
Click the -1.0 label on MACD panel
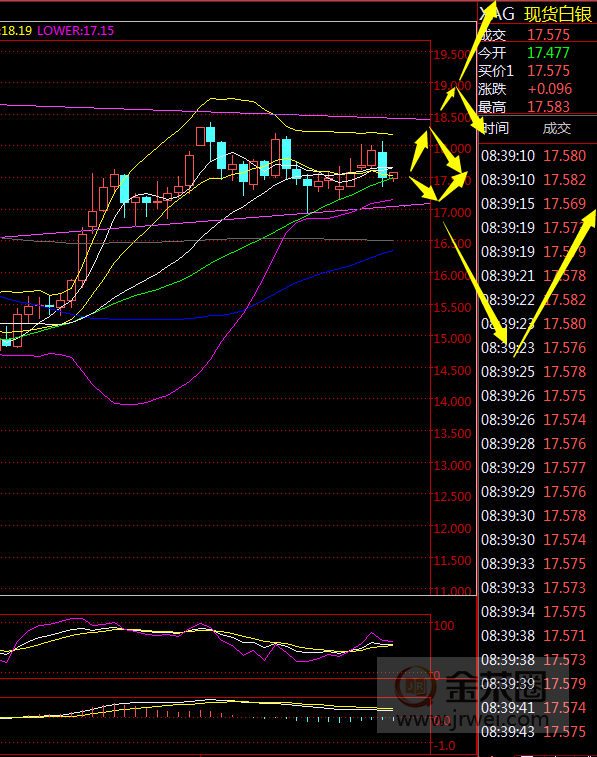[444, 746]
